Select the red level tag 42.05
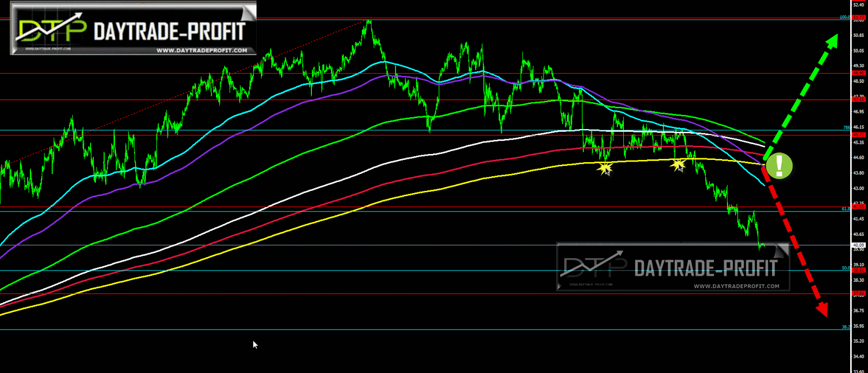The width and height of the screenshot is (868, 373). [859, 207]
